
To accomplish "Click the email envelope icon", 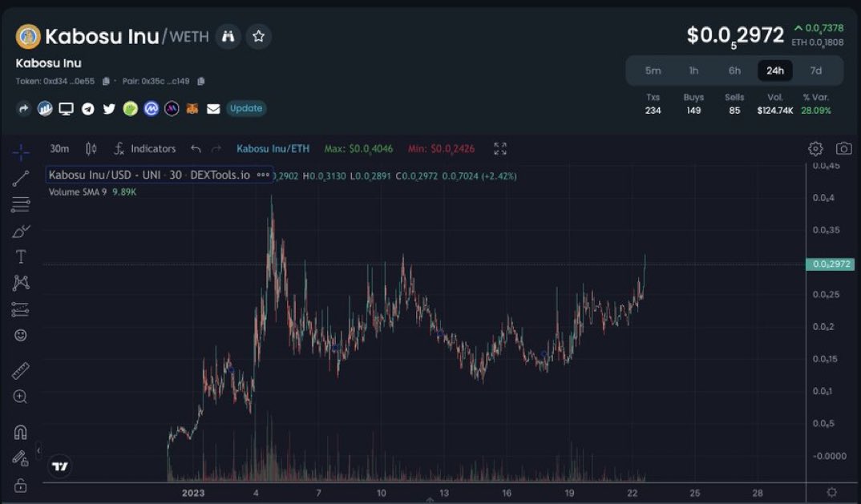I will [213, 109].
